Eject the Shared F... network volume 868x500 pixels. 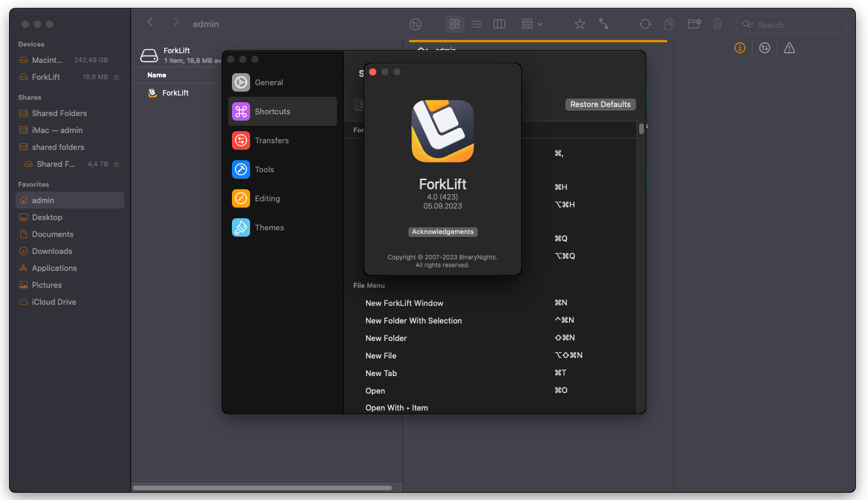click(117, 164)
